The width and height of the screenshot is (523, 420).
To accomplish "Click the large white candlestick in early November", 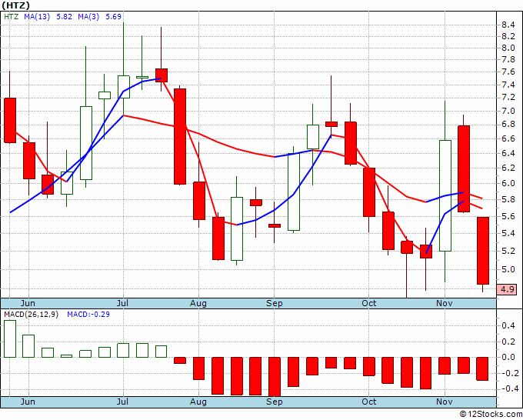I will pos(445,195).
